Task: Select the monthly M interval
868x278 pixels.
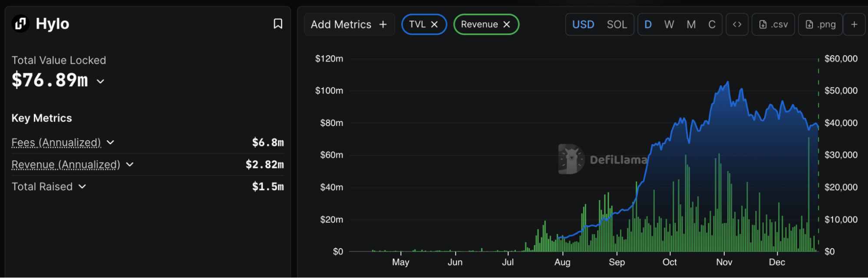Action: tap(691, 25)
